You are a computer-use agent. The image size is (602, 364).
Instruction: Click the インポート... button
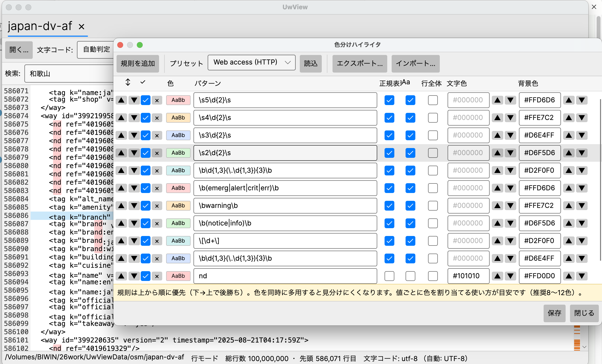click(416, 64)
